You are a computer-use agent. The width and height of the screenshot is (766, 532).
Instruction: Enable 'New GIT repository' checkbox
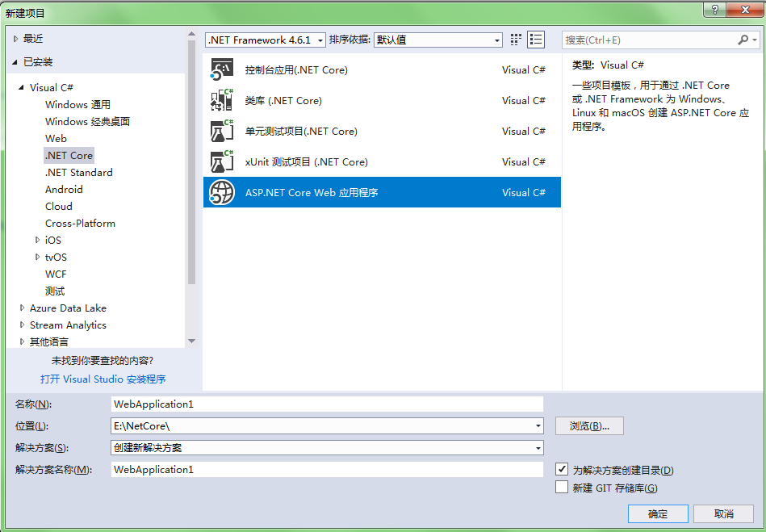click(562, 487)
